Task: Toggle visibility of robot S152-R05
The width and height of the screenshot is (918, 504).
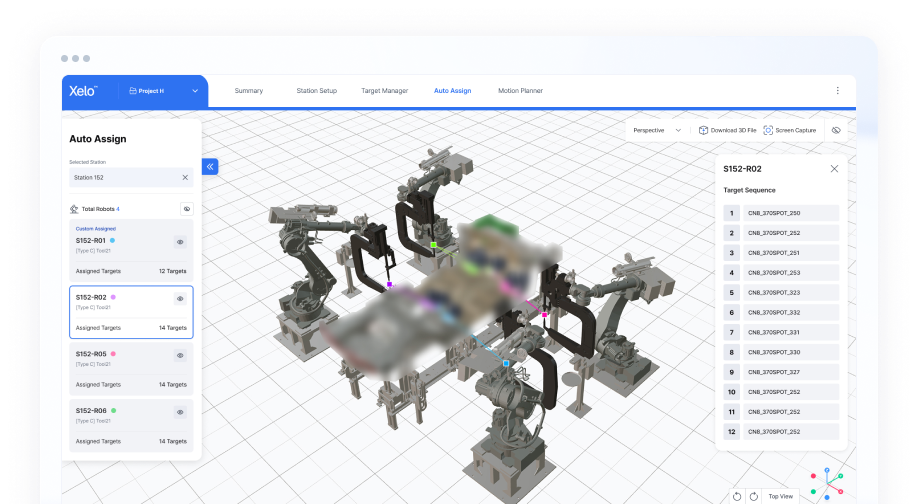Action: pyautogui.click(x=180, y=355)
